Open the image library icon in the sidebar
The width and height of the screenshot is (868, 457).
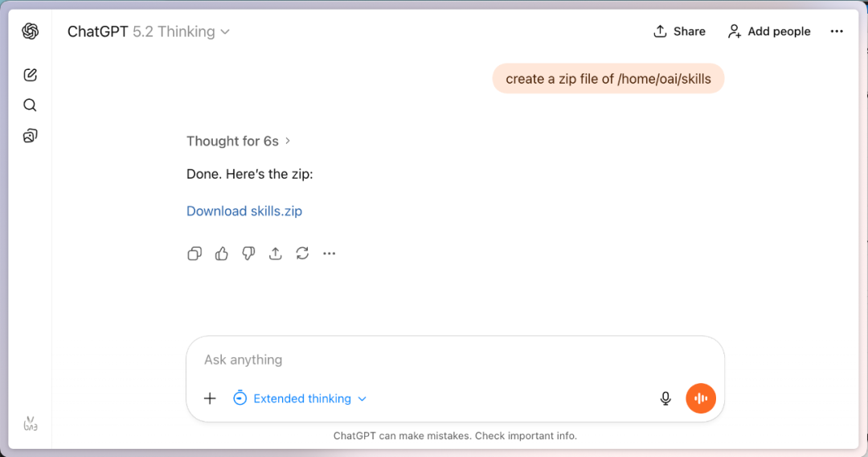(31, 136)
